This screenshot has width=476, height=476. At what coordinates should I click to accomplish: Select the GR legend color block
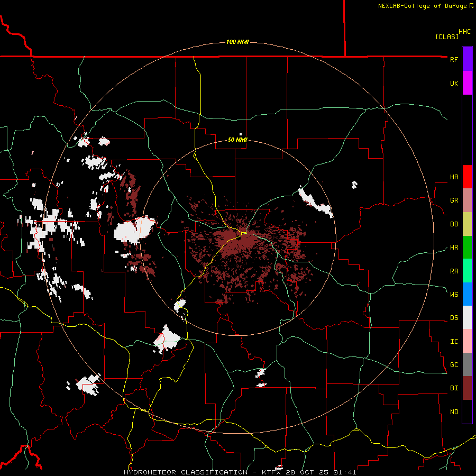[467, 200]
